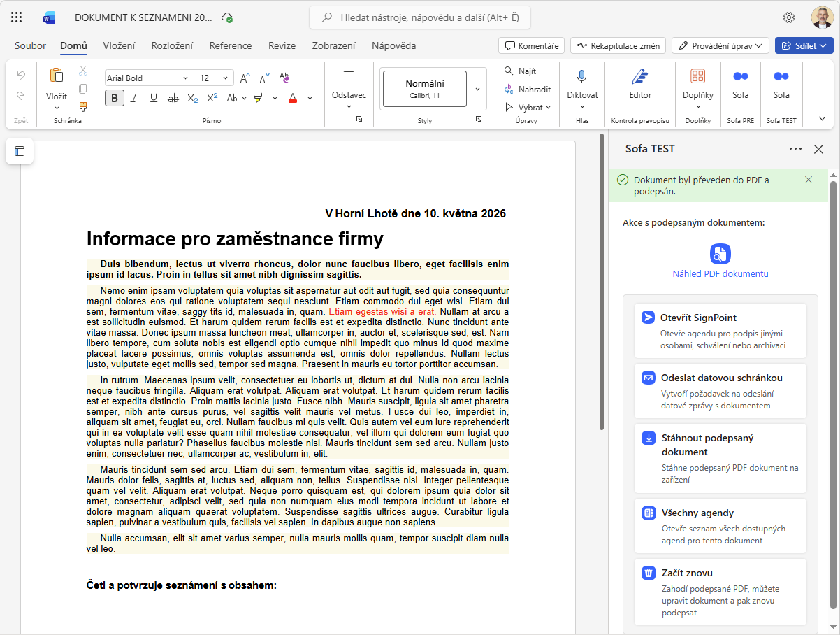
Task: Switch to the Rozložení tab
Action: [x=172, y=45]
